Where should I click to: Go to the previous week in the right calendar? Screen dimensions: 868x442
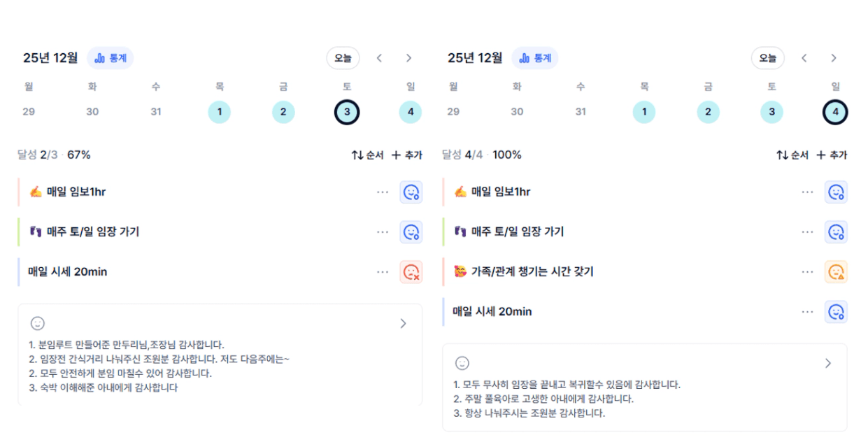[x=804, y=58]
